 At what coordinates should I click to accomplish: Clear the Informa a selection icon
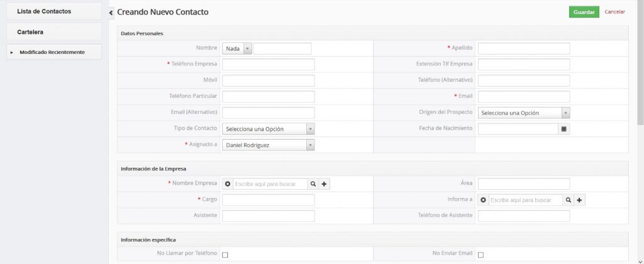(x=483, y=200)
